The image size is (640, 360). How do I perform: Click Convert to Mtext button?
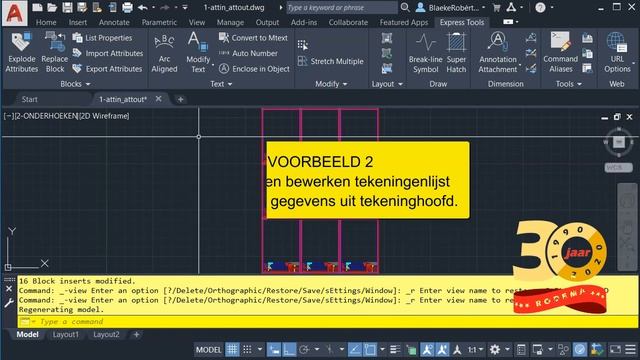253,38
